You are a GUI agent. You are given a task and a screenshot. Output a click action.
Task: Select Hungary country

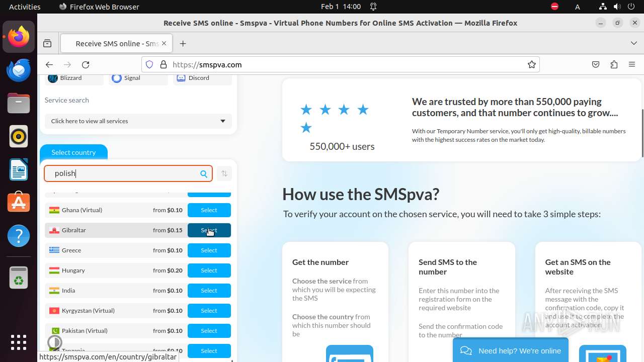tap(209, 270)
